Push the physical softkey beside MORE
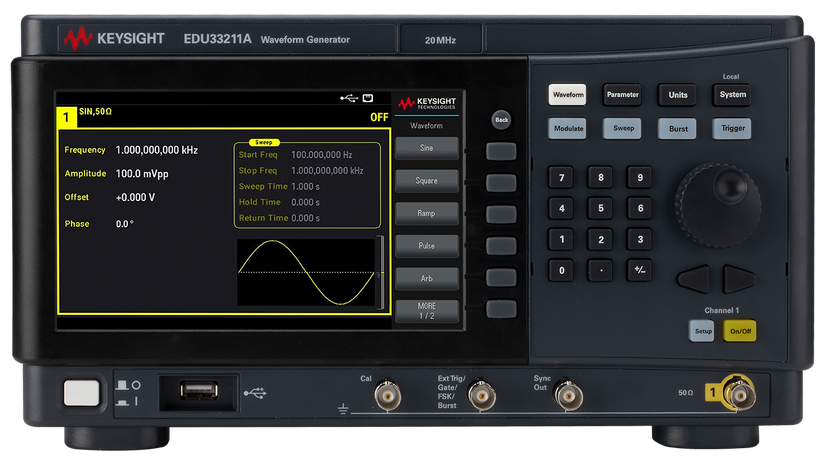Image resolution: width=832 pixels, height=463 pixels. [x=501, y=309]
